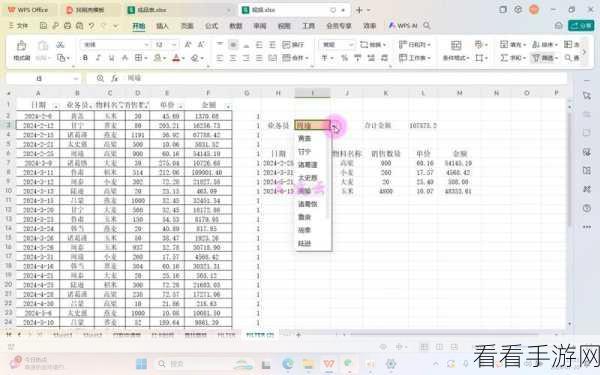Open the filter arrow on 日期 column header
This screenshot has height=375, width=600.
pos(57,106)
